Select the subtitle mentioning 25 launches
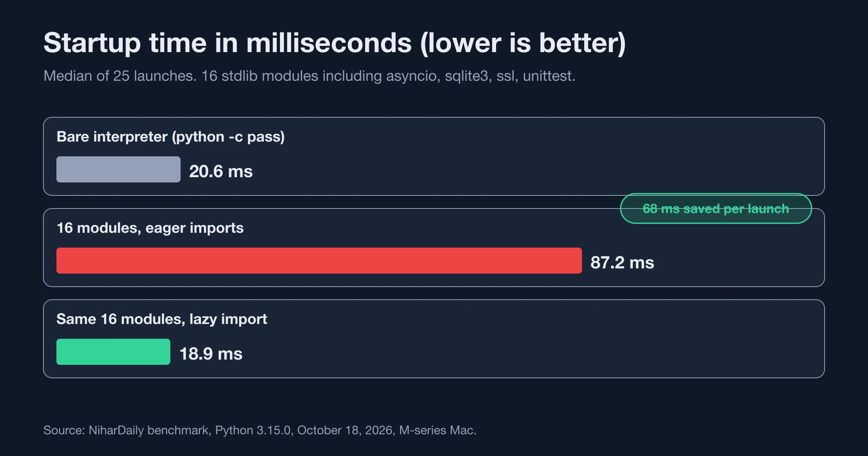868x456 pixels. click(309, 76)
